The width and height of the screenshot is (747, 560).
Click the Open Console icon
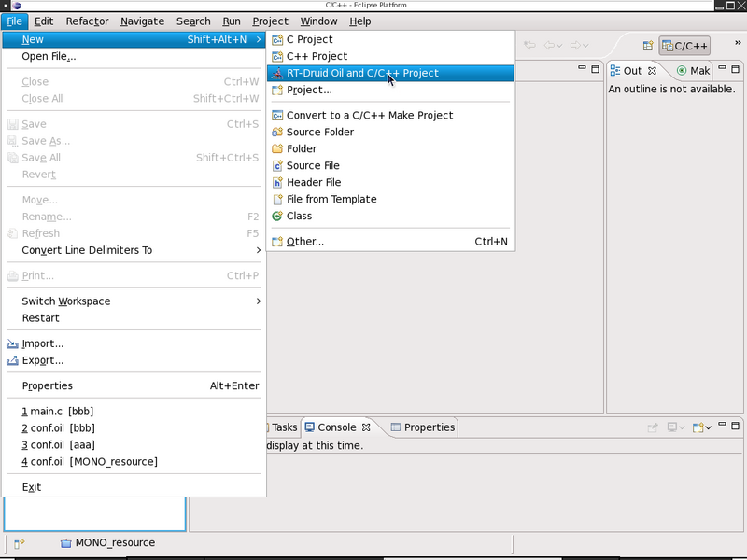698,427
